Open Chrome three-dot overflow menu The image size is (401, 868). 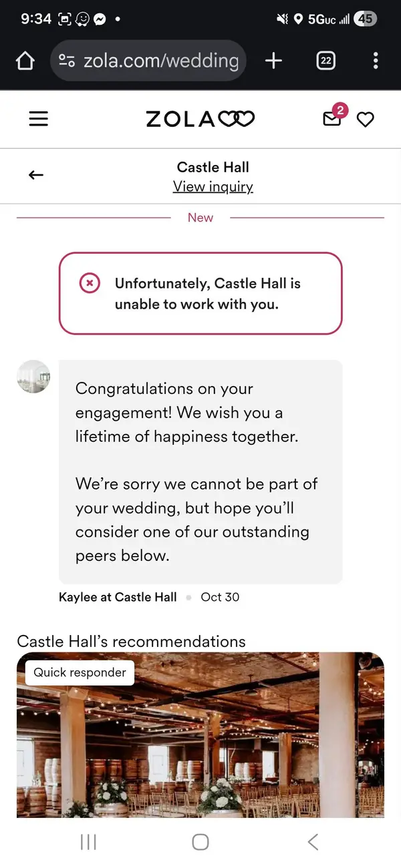click(376, 61)
